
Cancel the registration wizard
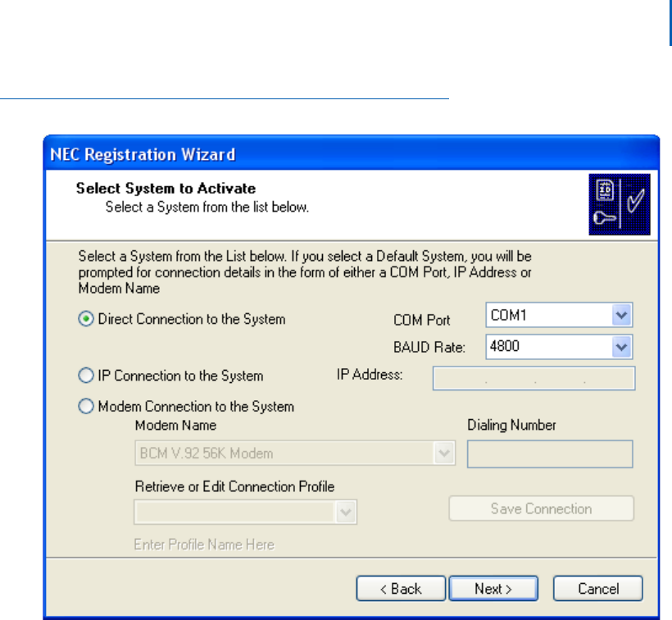[x=598, y=588]
